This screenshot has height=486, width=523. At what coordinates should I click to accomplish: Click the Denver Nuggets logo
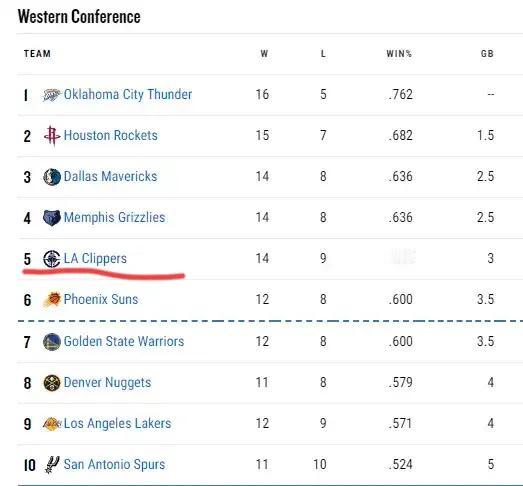click(52, 383)
